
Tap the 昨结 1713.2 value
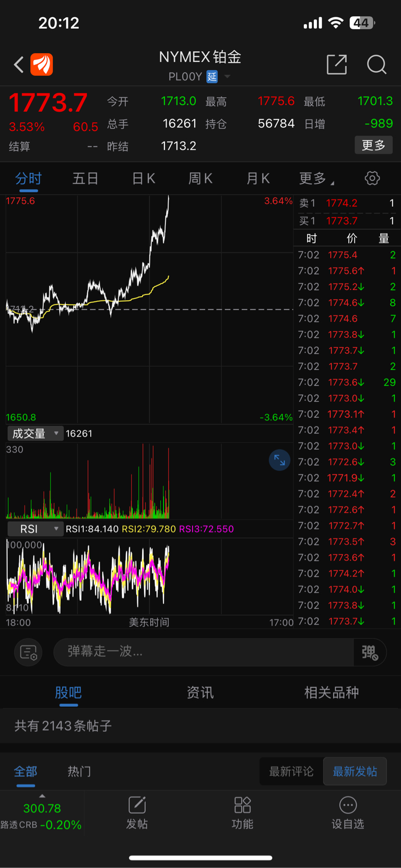179,146
